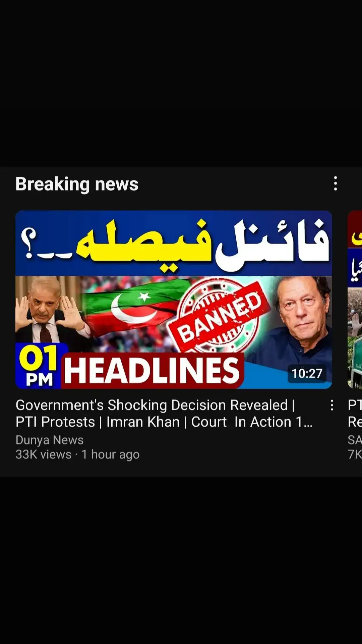Viewport: 362px width, 644px height.
Task: Open the Government's Shocking Decision Revealed video title
Action: tap(164, 413)
